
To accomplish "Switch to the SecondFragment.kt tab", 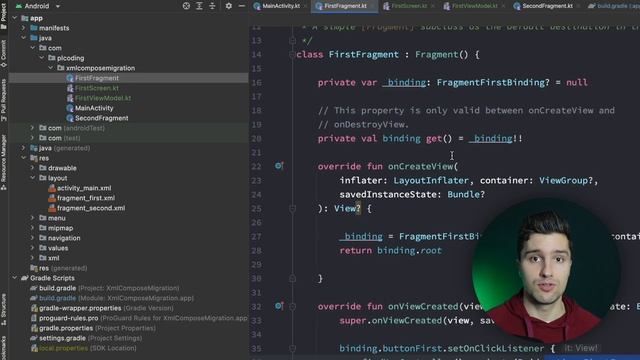I will coord(547,6).
